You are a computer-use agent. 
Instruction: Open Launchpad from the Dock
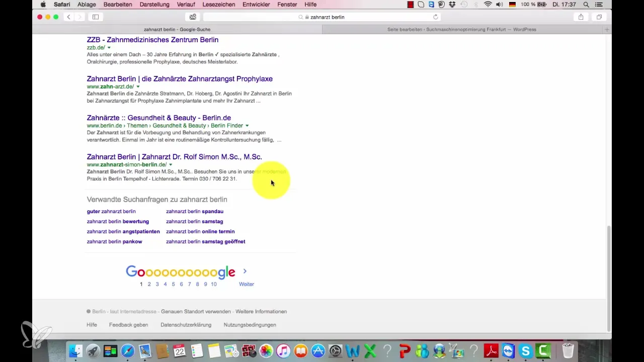(x=93, y=350)
